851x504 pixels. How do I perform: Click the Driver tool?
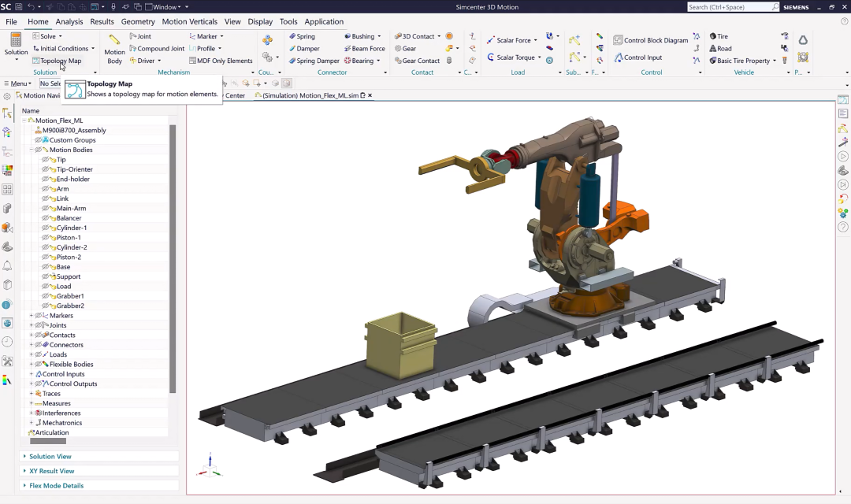point(142,61)
